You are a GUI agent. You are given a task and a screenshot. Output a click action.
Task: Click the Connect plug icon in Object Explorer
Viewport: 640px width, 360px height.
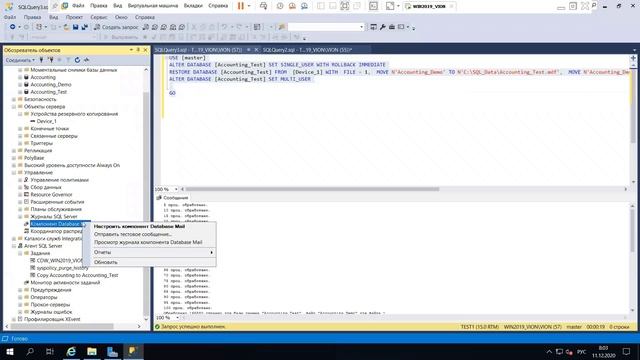pos(42,60)
